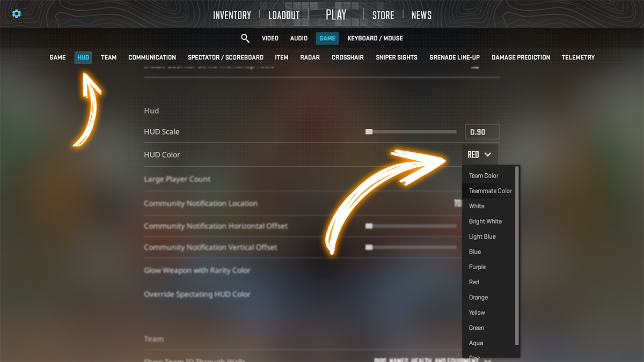Go to the Radar subcategory
The width and height of the screenshot is (644, 362).
tap(310, 57)
